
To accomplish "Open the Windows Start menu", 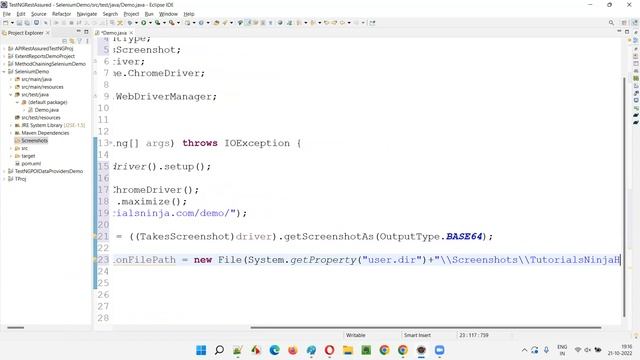I will pos(201,350).
